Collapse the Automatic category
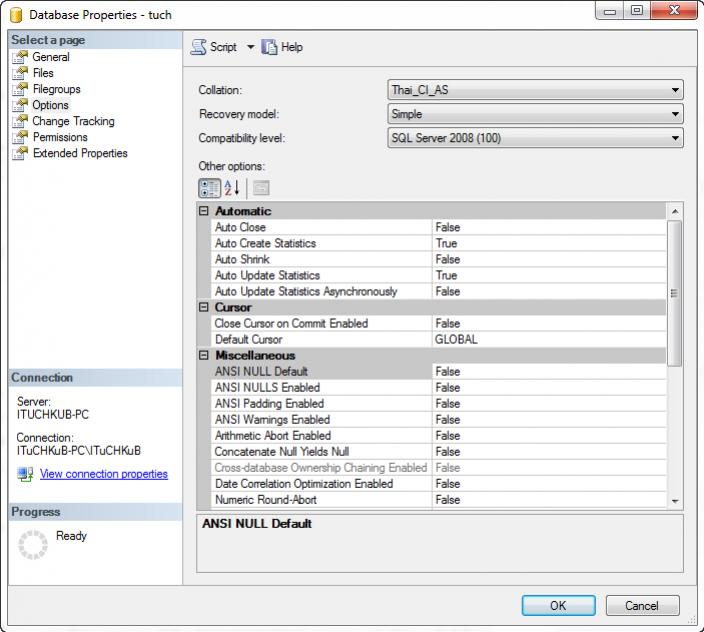 pyautogui.click(x=204, y=211)
